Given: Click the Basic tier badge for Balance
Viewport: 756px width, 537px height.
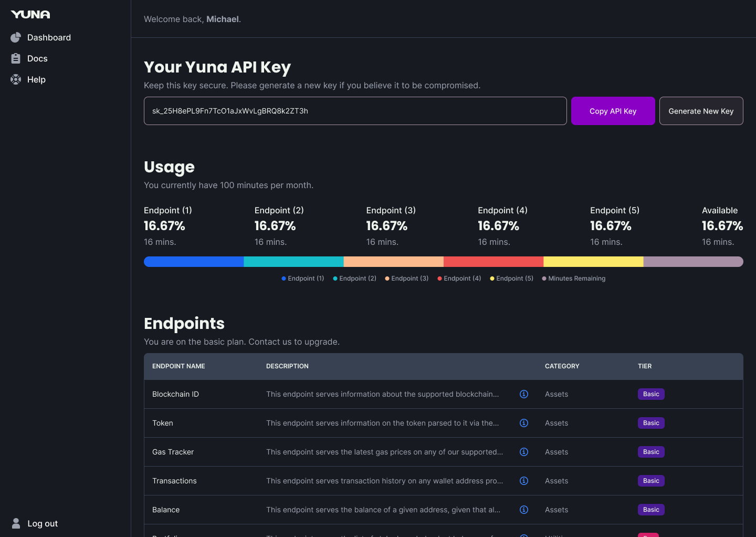Looking at the screenshot, I should [651, 510].
